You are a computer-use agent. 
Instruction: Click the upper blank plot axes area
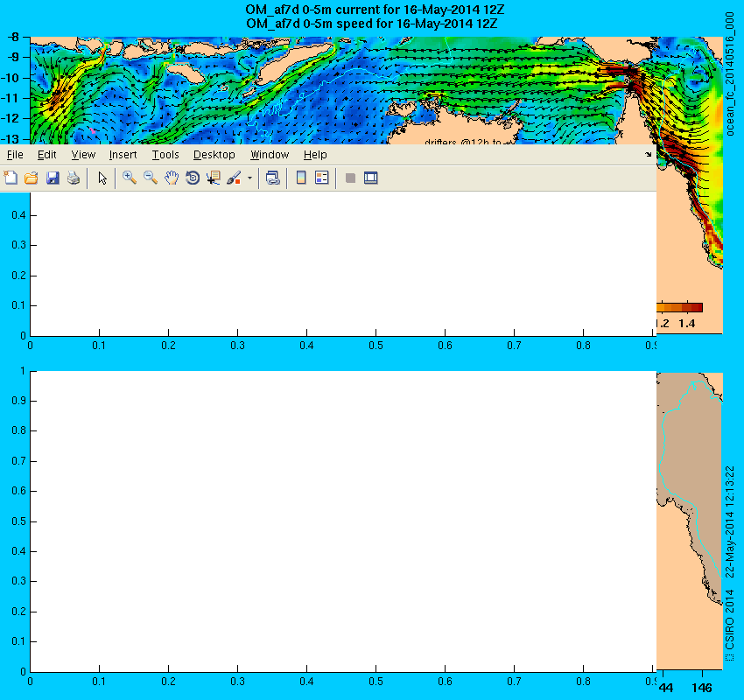click(x=343, y=263)
